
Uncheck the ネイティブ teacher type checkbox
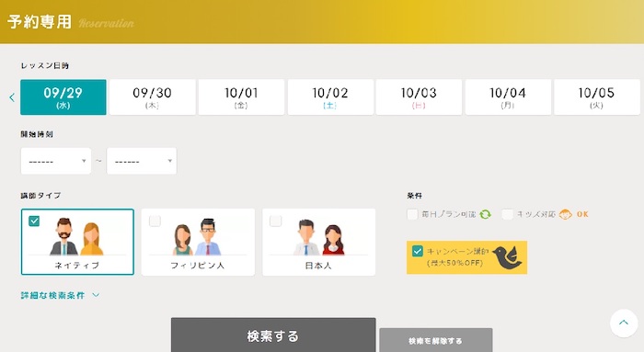[x=34, y=221]
